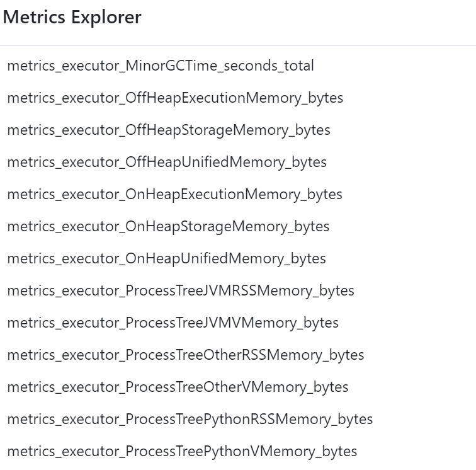
Task: Click the Metrics Explorer heading
Action: coord(72,18)
